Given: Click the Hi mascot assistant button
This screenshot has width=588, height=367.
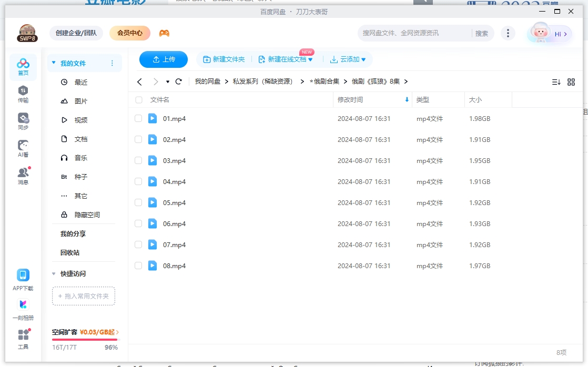Looking at the screenshot, I should click(550, 33).
